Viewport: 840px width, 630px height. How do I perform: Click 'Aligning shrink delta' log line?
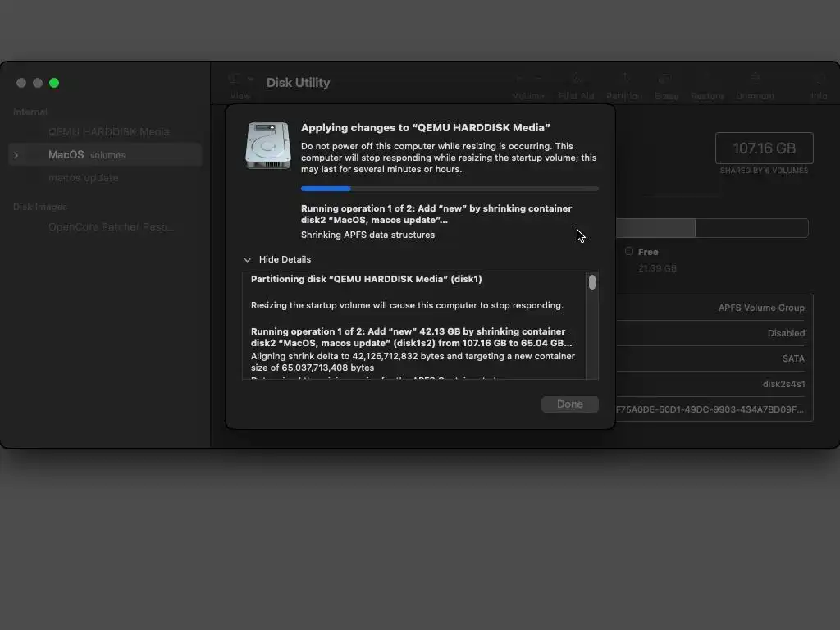point(413,362)
